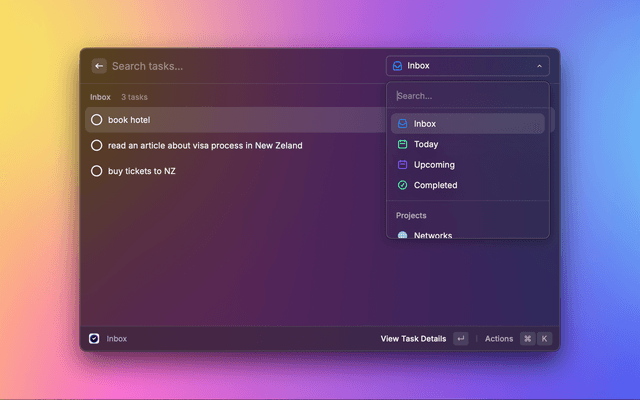This screenshot has width=640, height=400.
Task: Click the Today calendar icon in the list
Action: coord(402,144)
